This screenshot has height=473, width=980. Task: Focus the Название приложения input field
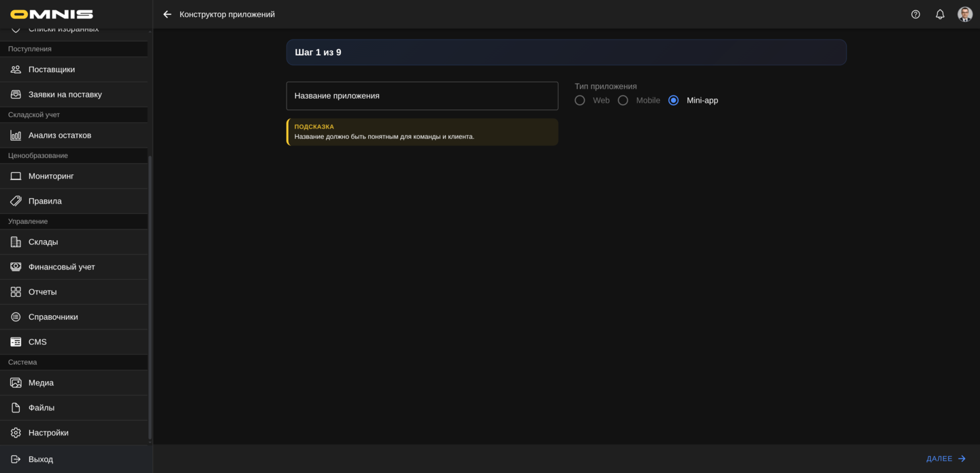pyautogui.click(x=422, y=96)
